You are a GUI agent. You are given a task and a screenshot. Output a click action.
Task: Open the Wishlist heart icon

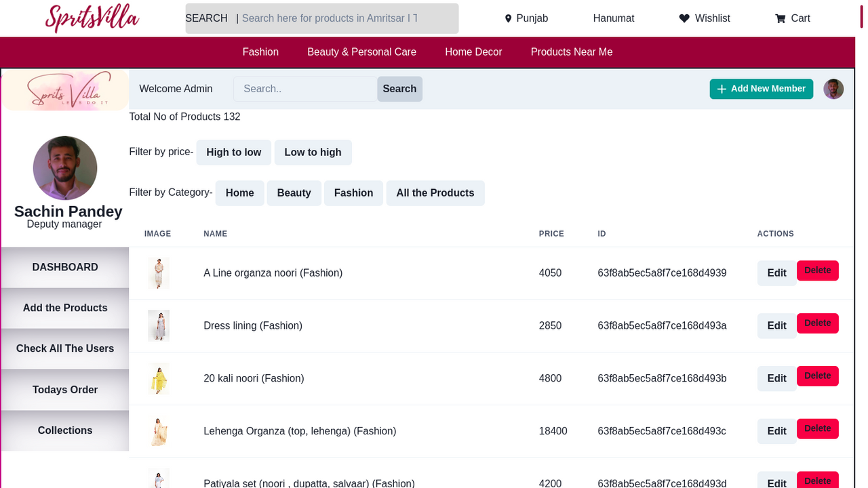click(x=684, y=19)
